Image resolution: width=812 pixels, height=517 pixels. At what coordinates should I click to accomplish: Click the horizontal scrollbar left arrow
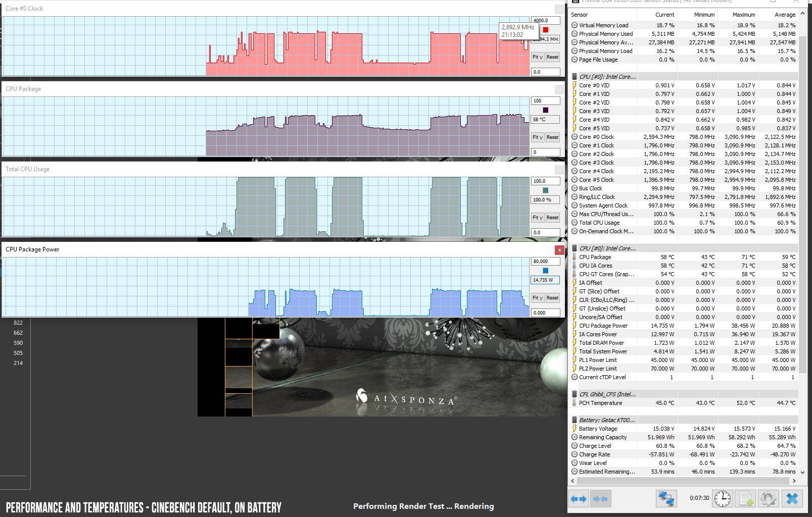click(x=572, y=481)
